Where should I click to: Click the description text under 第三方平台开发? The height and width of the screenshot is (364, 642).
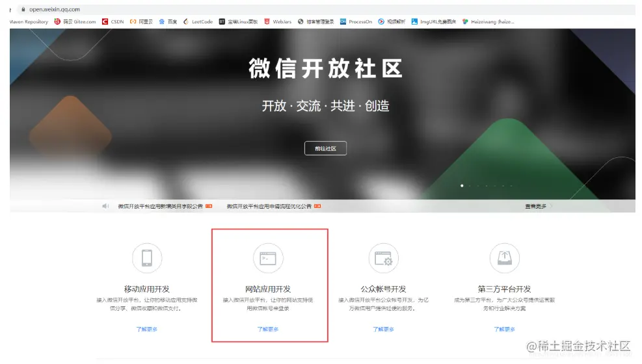click(505, 304)
